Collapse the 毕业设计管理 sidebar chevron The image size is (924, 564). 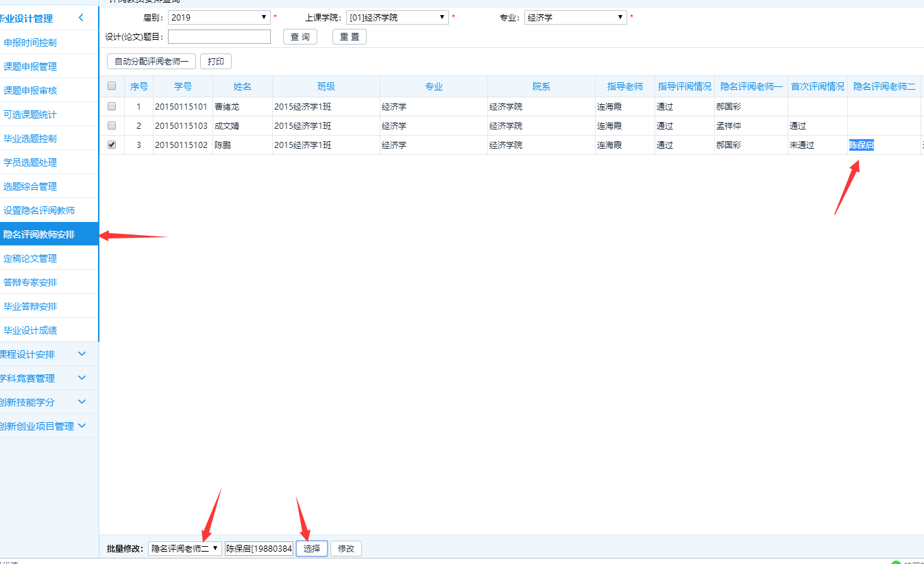(81, 18)
